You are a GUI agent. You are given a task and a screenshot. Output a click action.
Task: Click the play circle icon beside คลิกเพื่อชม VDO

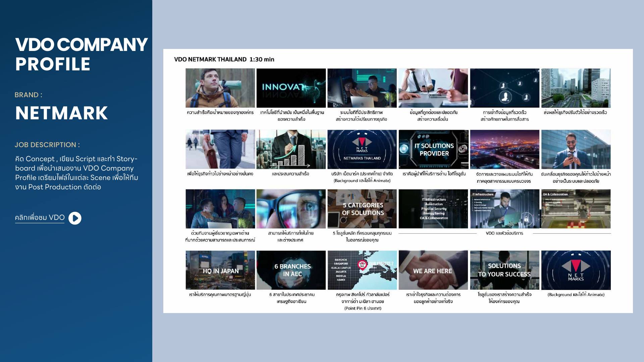pos(75,218)
